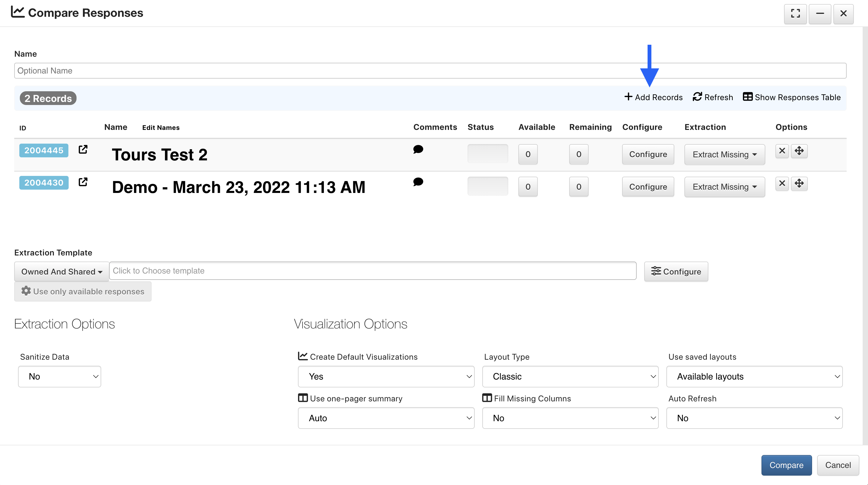The height and width of the screenshot is (485, 868).
Task: Click the columns icon beside Fill Missing Columns
Action: (x=487, y=398)
